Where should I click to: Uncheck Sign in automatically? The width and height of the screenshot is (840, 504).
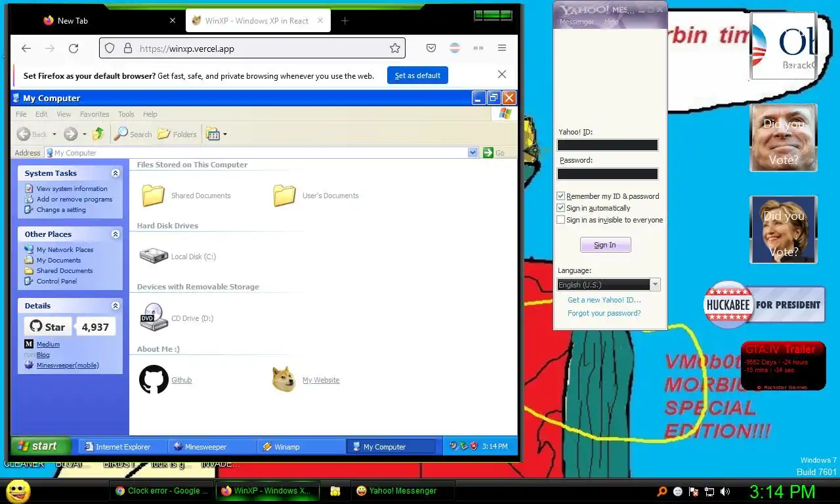560,208
